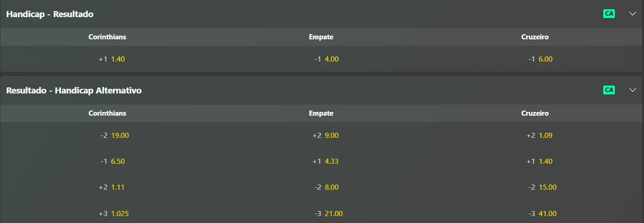Select Empate -1 odds 4.00
Screen dimensions: 644x223
(x=327, y=59)
